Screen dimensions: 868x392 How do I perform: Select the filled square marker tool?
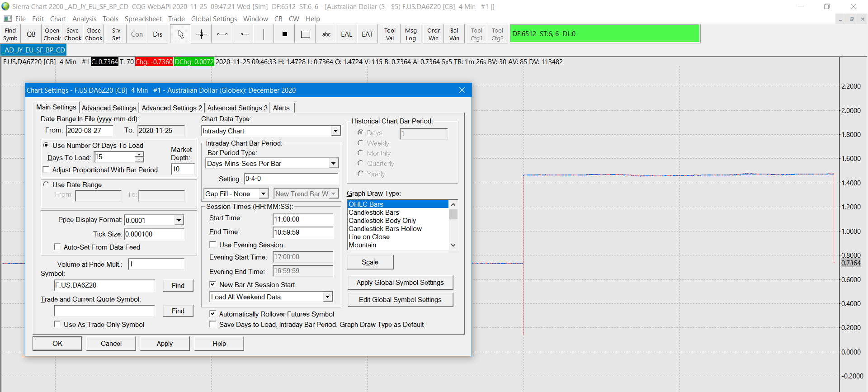[x=285, y=34]
